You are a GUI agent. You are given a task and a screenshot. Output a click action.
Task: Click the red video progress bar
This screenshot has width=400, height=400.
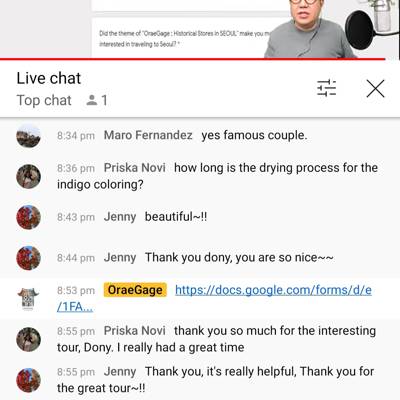(x=192, y=59)
